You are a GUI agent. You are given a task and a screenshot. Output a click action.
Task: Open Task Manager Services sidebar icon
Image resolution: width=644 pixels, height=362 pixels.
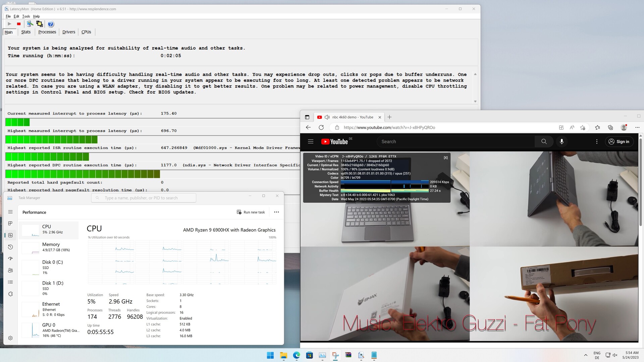point(10,294)
